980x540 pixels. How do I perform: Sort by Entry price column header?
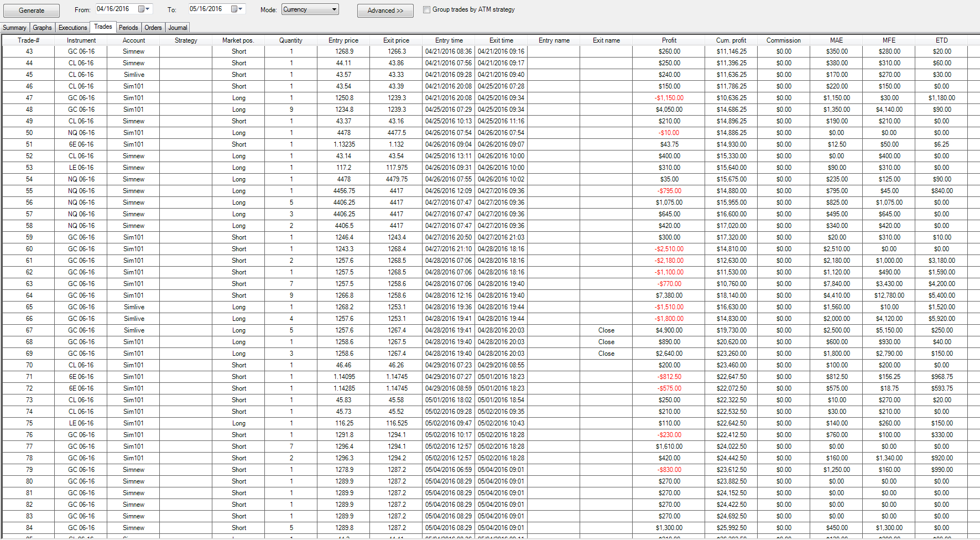coord(343,40)
